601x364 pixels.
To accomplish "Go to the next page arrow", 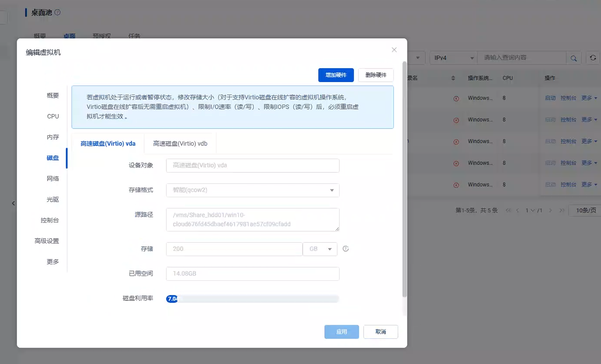I will pos(550,210).
